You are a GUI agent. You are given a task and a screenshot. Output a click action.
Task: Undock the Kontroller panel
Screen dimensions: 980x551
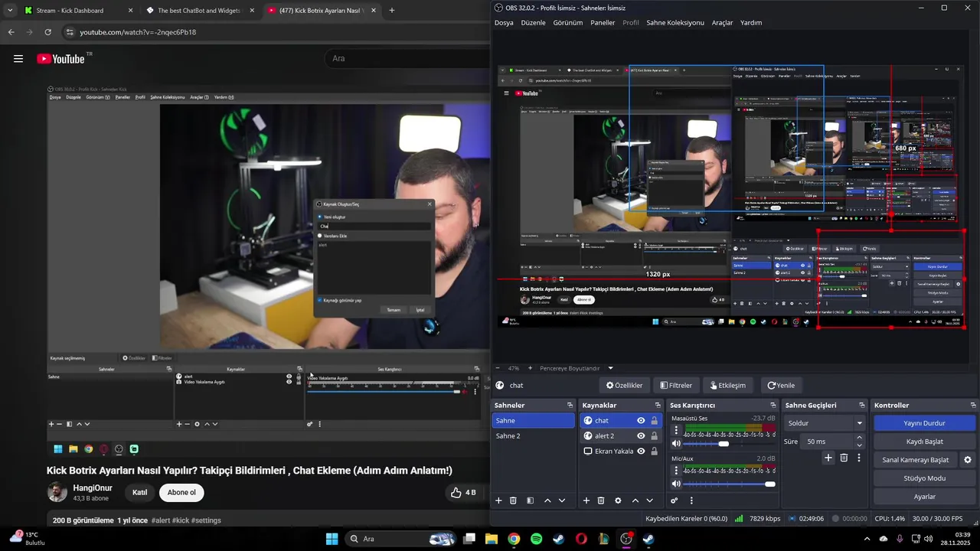click(x=973, y=405)
